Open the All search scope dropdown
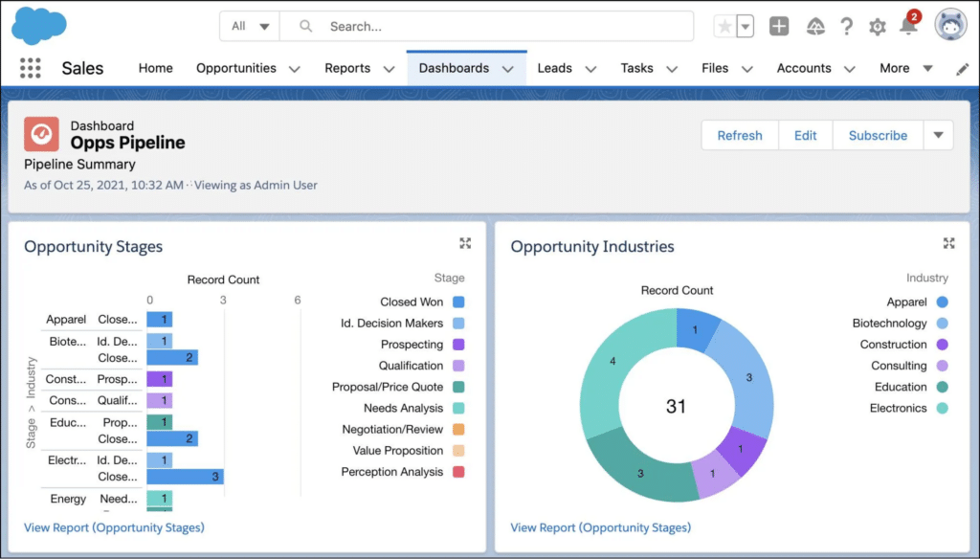The width and height of the screenshot is (980, 559). click(x=250, y=26)
